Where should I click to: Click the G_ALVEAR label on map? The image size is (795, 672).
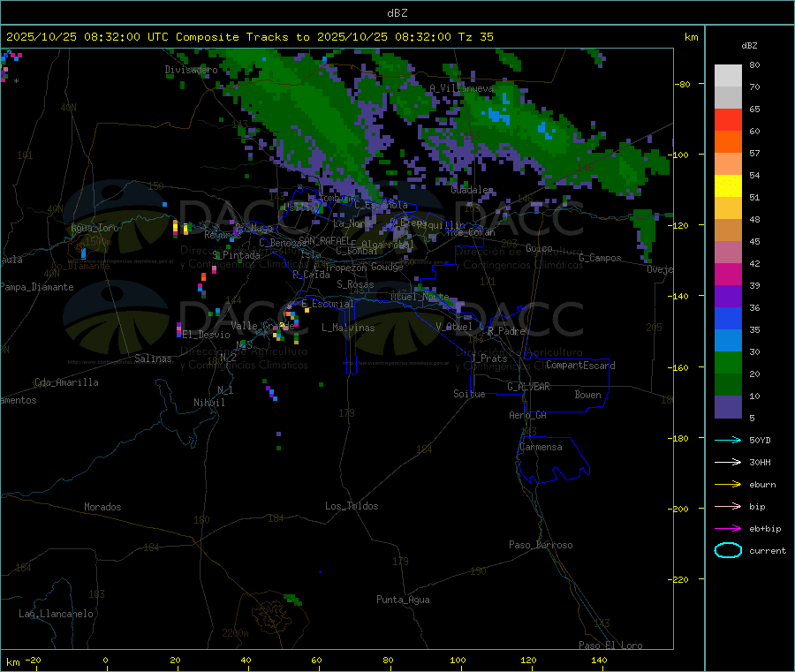point(529,387)
